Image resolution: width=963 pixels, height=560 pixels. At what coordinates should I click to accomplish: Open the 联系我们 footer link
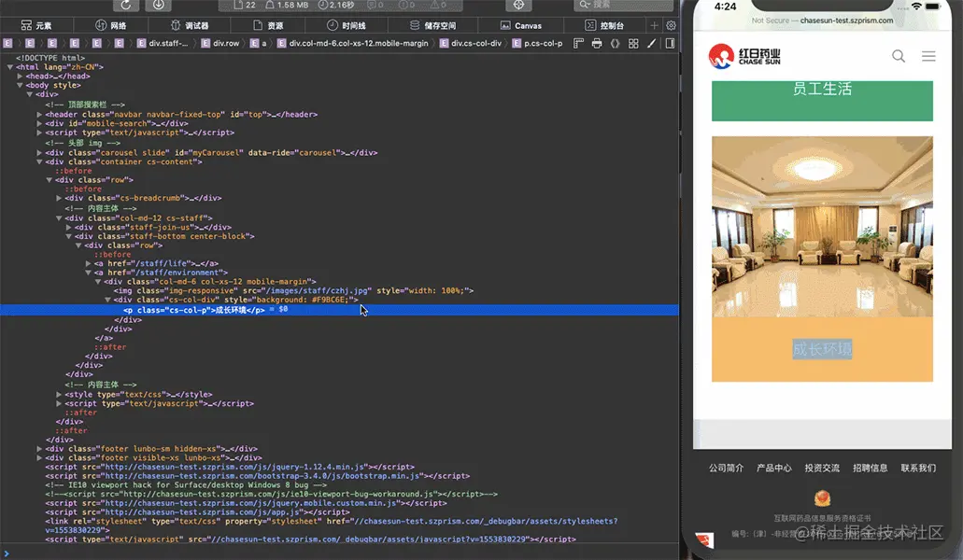click(918, 468)
